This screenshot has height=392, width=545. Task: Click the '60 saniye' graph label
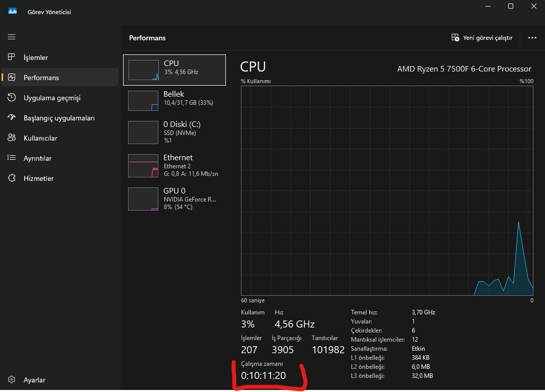[x=253, y=300]
